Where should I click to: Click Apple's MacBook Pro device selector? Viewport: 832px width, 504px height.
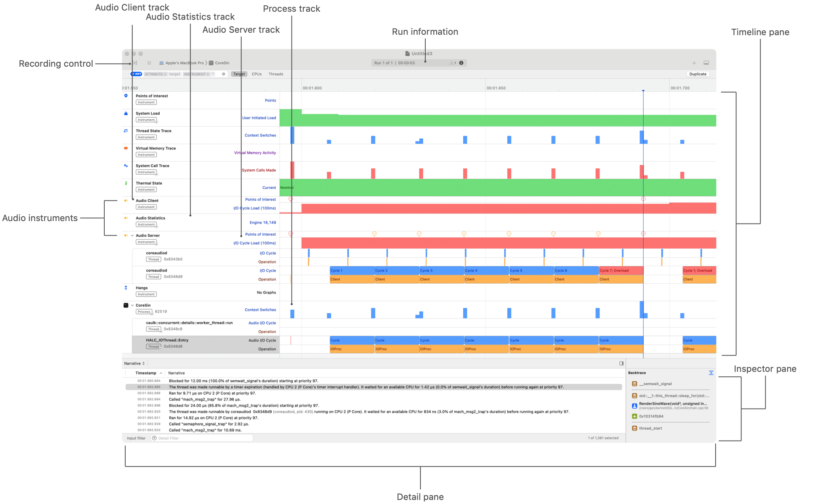coord(182,63)
